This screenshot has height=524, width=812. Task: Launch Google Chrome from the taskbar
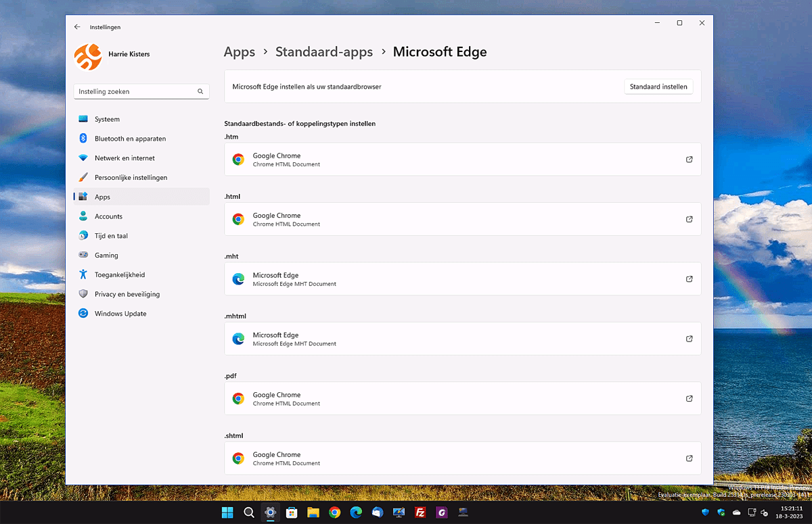(x=334, y=513)
